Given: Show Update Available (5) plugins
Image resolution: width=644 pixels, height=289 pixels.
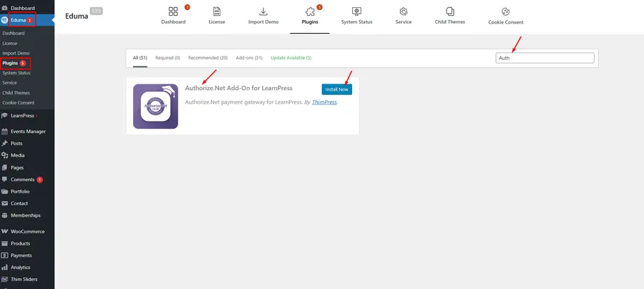Looking at the screenshot, I should point(291,57).
